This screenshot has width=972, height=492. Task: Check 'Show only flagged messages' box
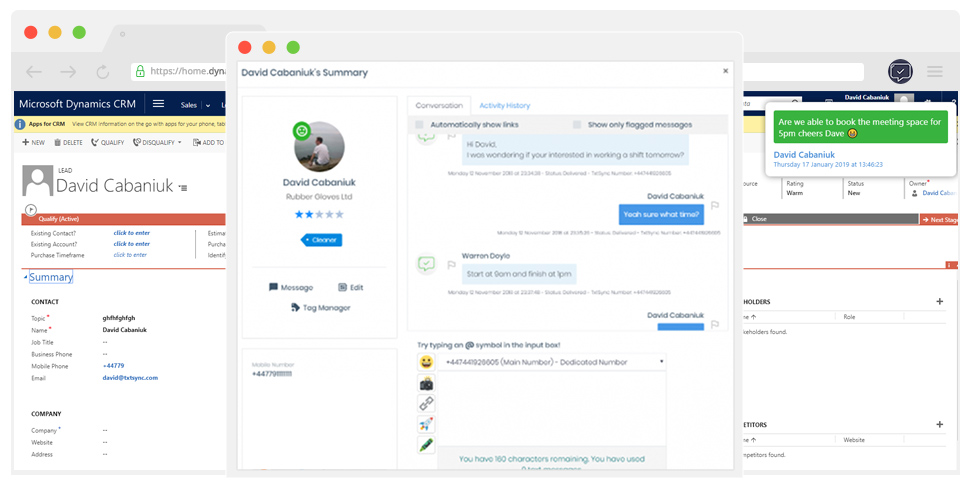577,125
